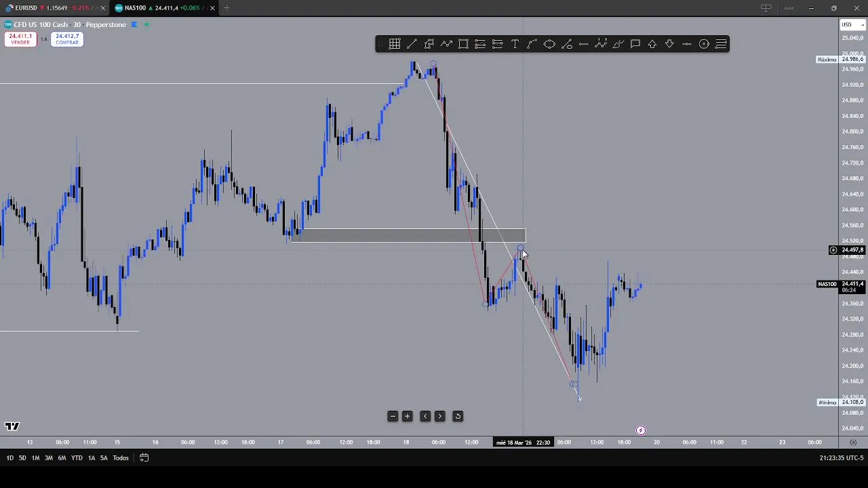Click the lightning event marker on timeline
This screenshot has height=488, width=868.
[x=641, y=430]
